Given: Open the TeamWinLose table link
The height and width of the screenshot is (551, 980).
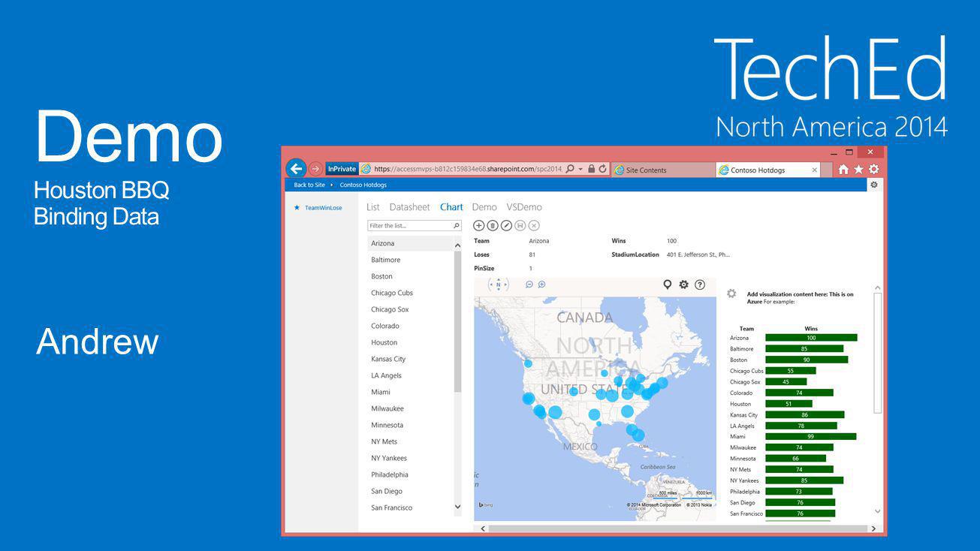Looking at the screenshot, I should click(324, 208).
